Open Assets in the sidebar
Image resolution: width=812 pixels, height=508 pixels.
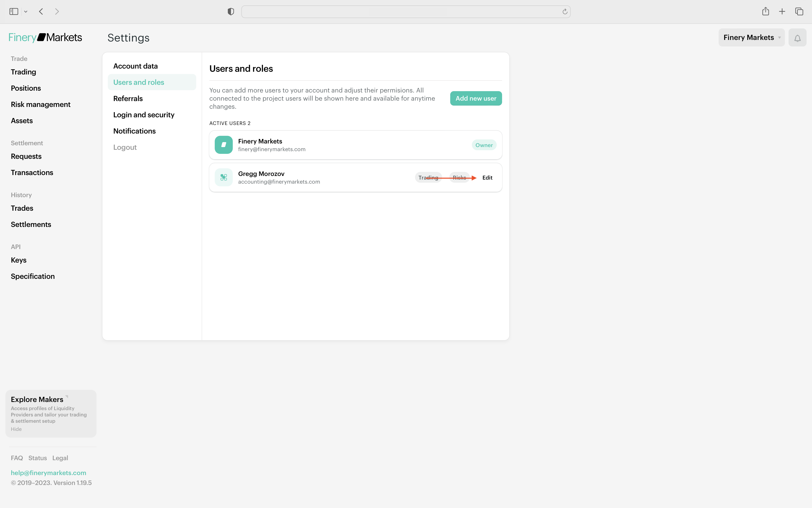22,121
